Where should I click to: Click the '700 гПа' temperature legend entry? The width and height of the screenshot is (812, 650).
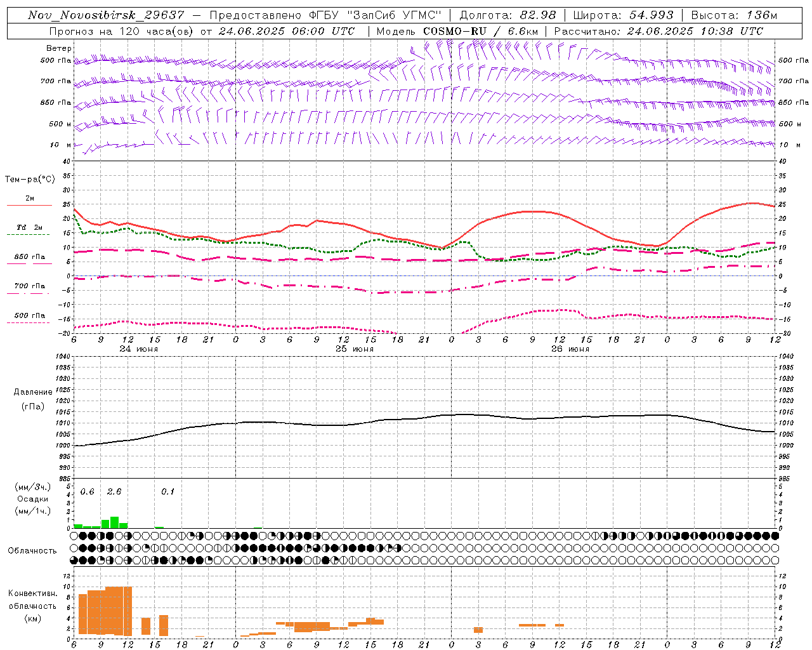click(x=30, y=286)
